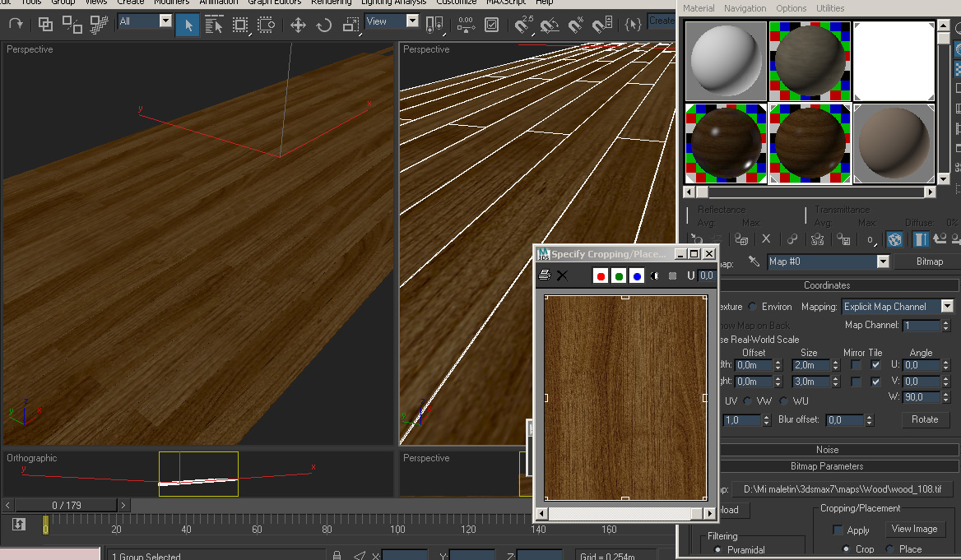This screenshot has width=961, height=560.
Task: Open the Lighting Analysis menu
Action: coord(393,2)
